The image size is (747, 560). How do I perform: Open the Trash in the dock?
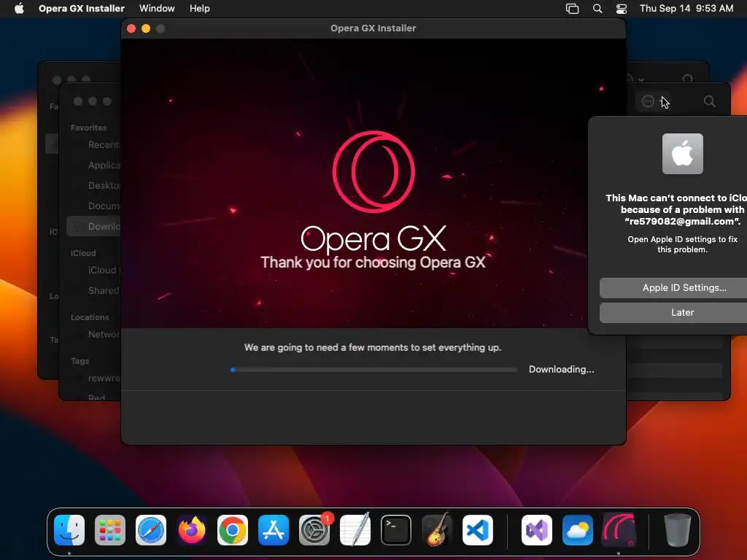(678, 530)
